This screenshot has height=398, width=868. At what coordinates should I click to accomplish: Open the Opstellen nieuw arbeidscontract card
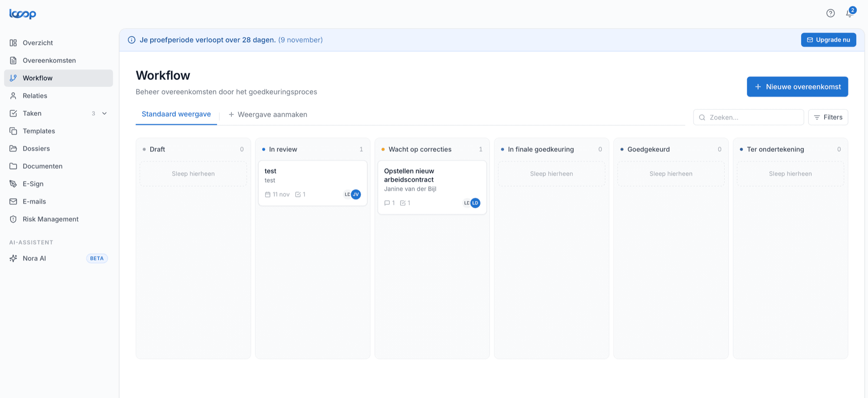[432, 187]
